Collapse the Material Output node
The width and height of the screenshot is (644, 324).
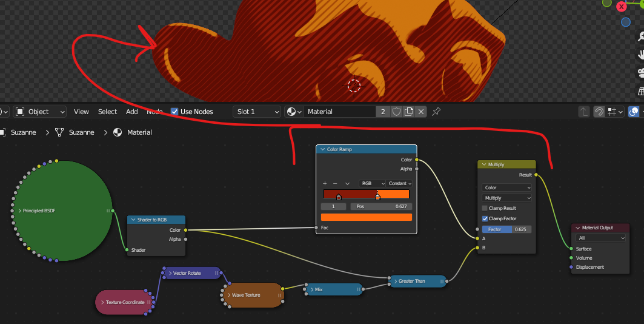pos(577,228)
